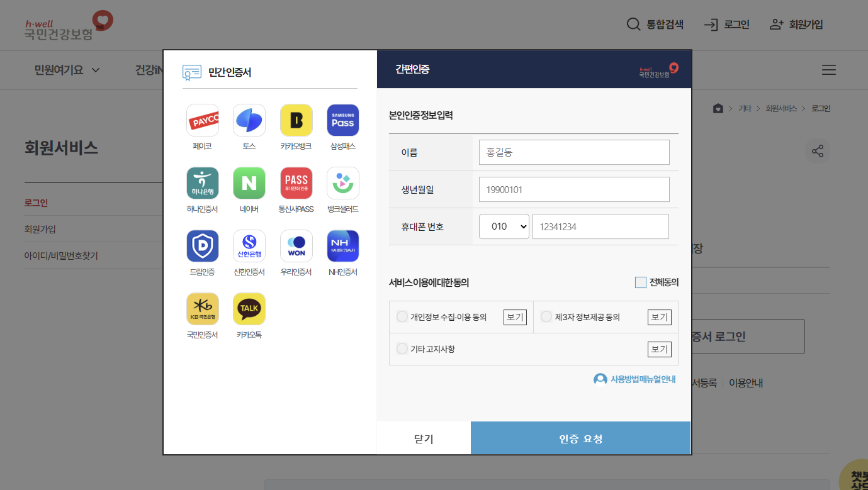Select the KakaoBank certificate icon
The height and width of the screenshot is (490, 868).
click(x=296, y=120)
